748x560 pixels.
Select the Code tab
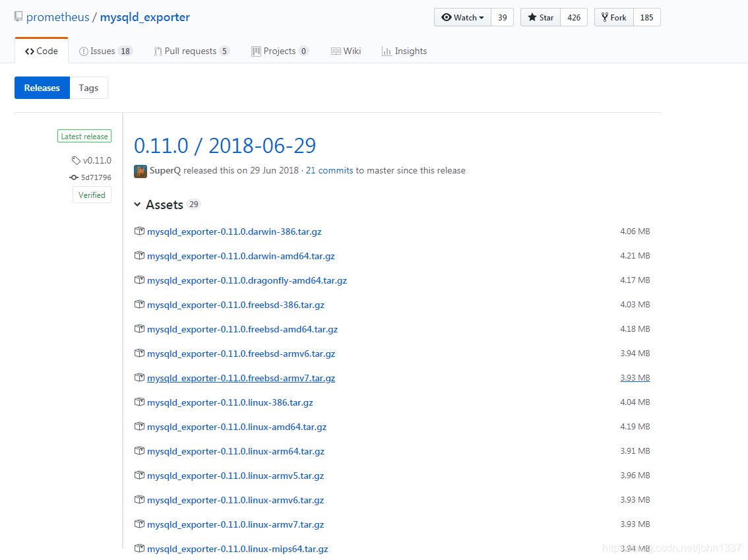(x=42, y=51)
